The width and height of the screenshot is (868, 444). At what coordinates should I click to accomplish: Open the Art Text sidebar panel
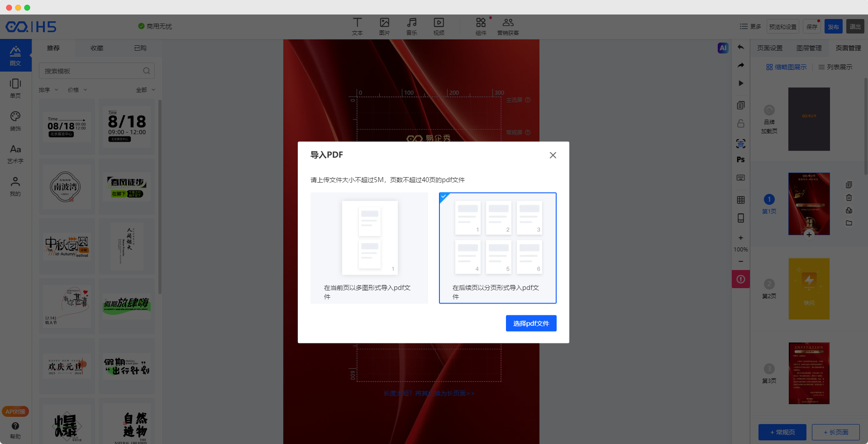point(15,154)
